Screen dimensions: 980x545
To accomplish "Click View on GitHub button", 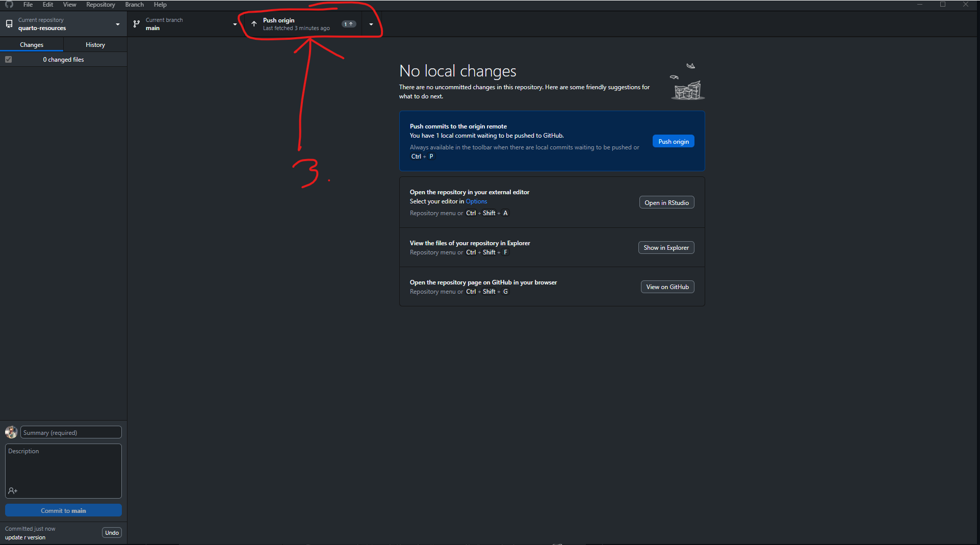I will (667, 287).
